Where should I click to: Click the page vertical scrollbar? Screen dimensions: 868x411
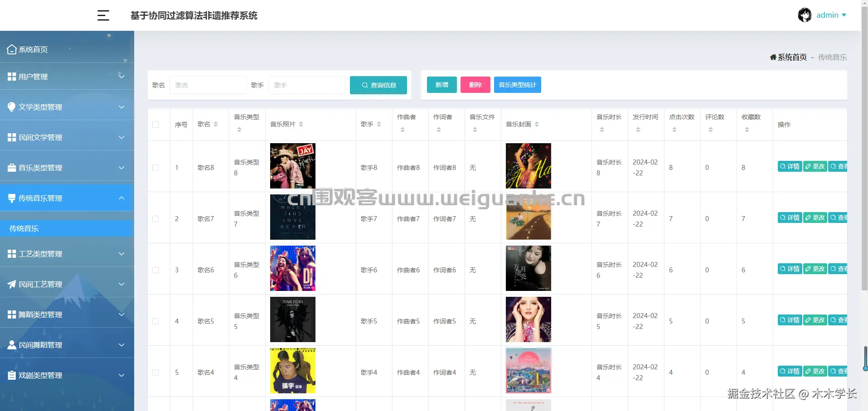864,150
